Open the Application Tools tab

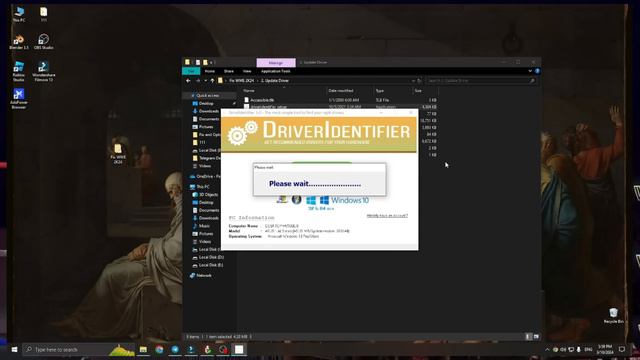(276, 71)
